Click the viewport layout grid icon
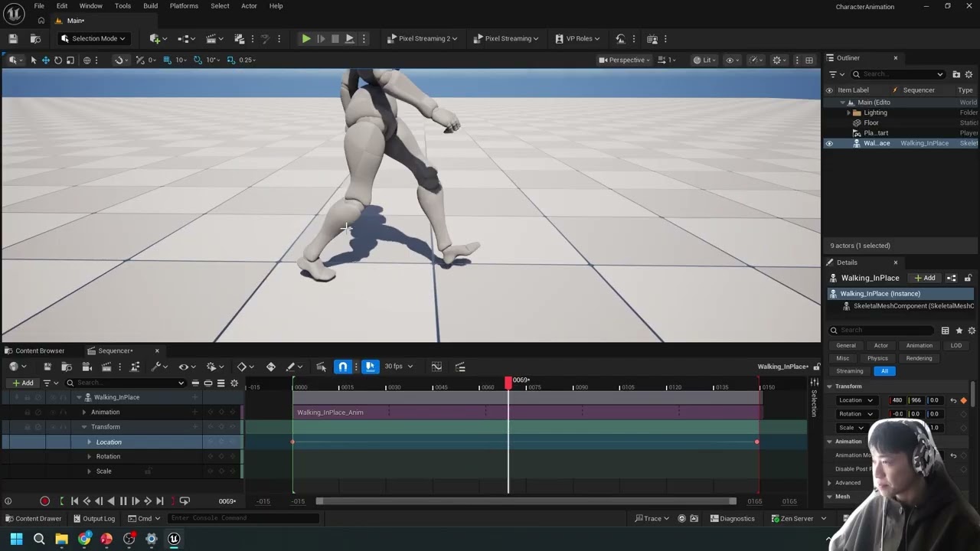The height and width of the screenshot is (551, 980). coord(809,60)
